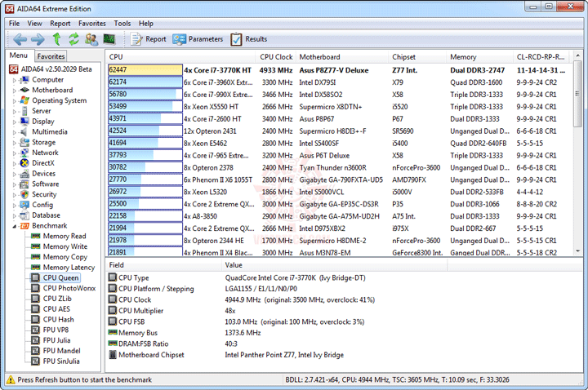Click the Benchmark folder icon
Screen dimensions: 588x390
[24, 225]
